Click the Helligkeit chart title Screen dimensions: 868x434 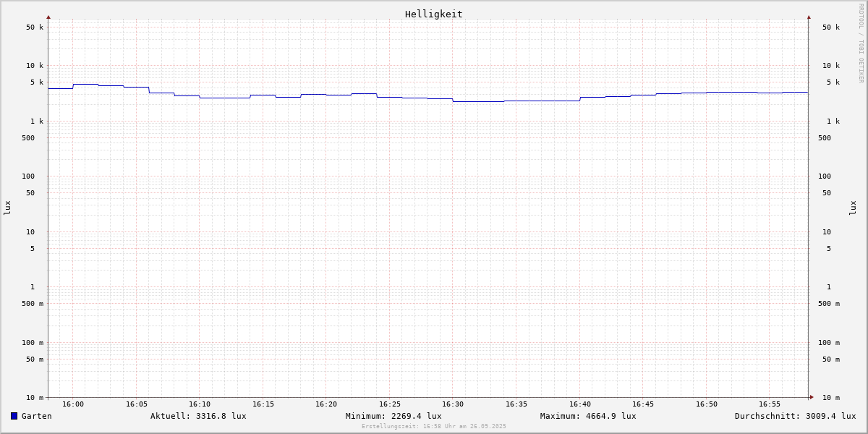[x=433, y=14]
